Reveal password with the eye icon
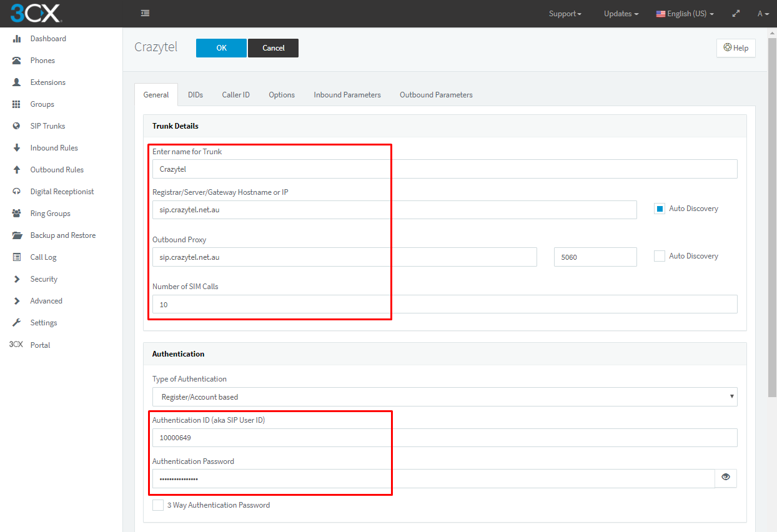The width and height of the screenshot is (777, 532). coord(725,478)
